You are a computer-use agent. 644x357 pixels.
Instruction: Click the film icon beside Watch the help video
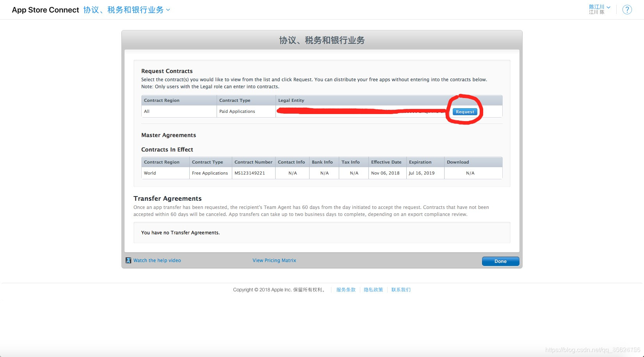tap(128, 260)
